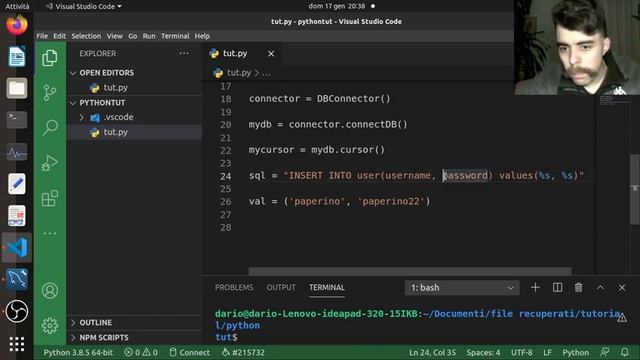Open the Search view in activity bar

tap(50, 128)
